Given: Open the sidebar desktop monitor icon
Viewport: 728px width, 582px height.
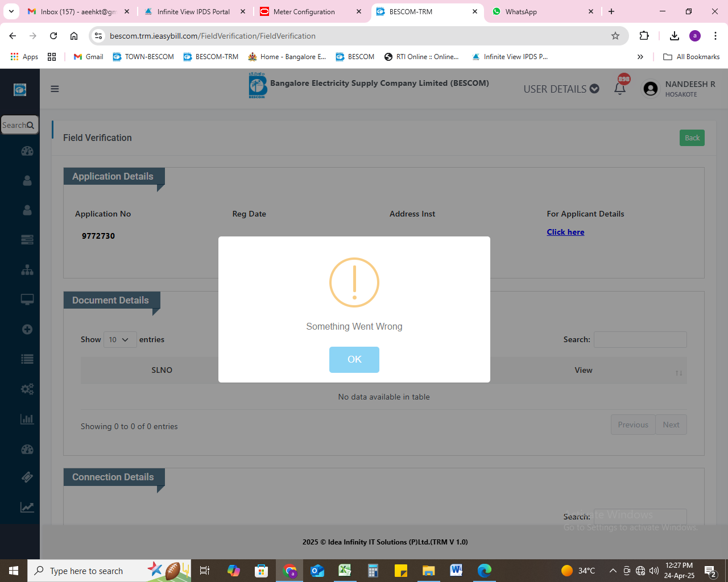Looking at the screenshot, I should [27, 300].
